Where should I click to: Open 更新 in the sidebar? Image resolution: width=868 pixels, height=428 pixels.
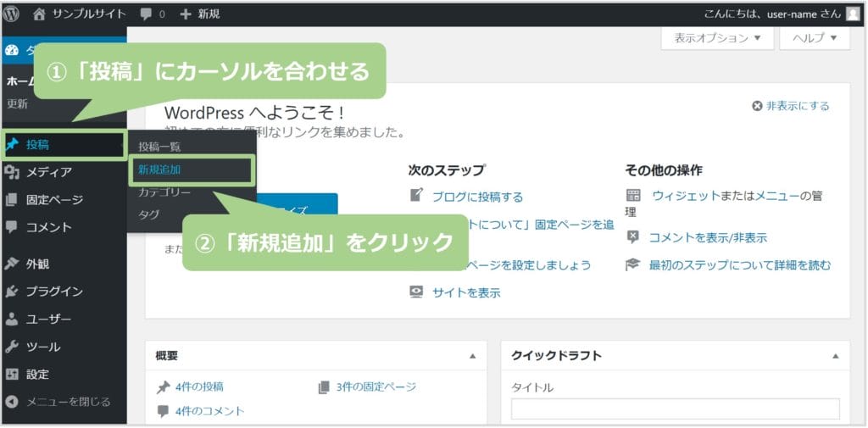(17, 103)
